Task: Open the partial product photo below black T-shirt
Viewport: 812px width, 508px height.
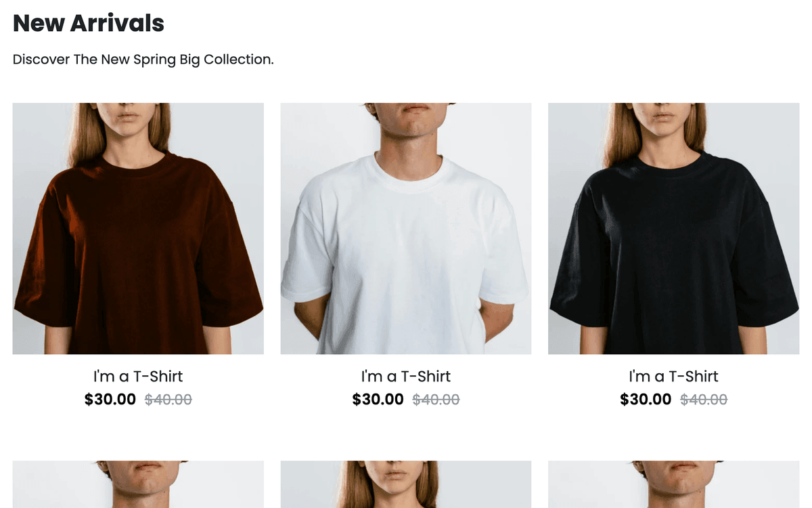Action: [673, 484]
